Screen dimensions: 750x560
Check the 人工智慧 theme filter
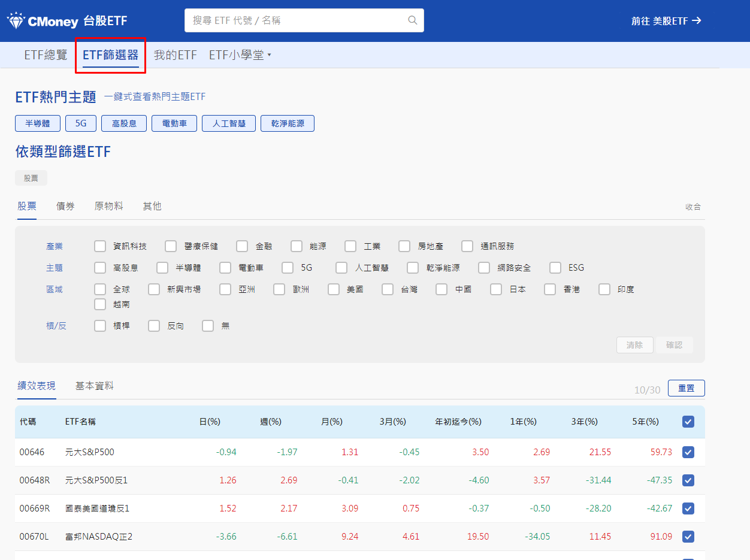click(341, 267)
